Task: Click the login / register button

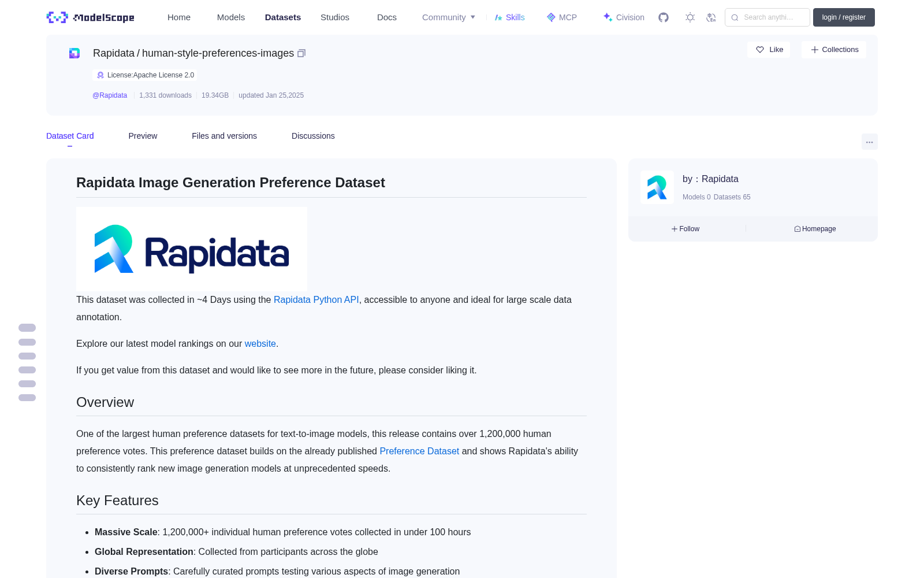Action: click(x=844, y=17)
